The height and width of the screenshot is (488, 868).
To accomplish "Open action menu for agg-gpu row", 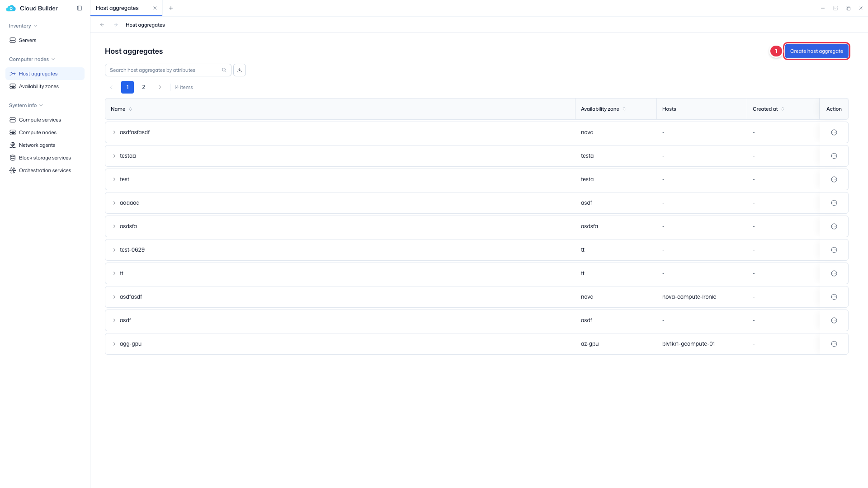I will 834,344.
